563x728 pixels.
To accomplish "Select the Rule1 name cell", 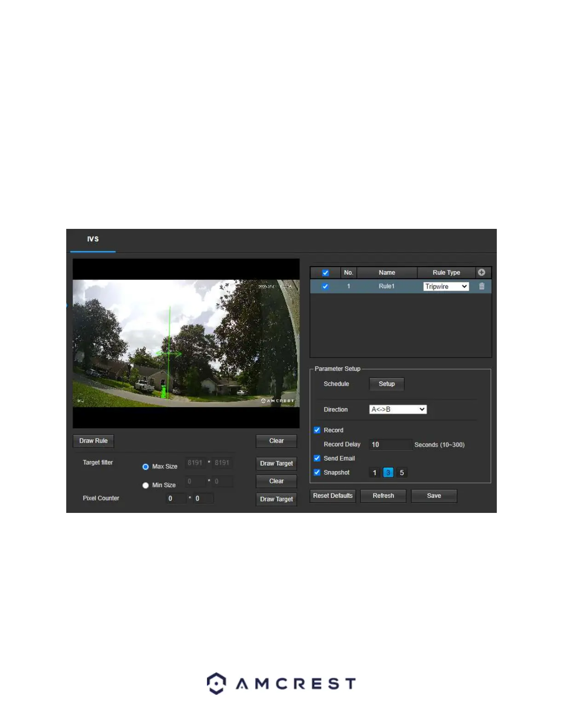I will (x=386, y=286).
